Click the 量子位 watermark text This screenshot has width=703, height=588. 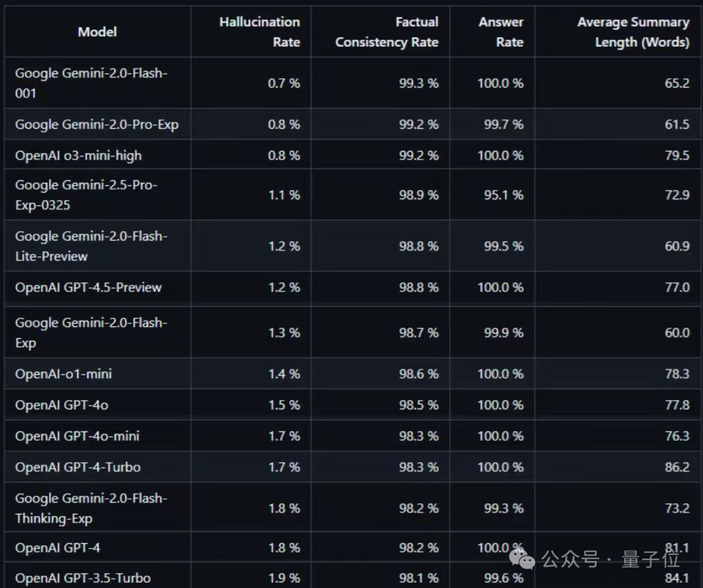[651, 559]
